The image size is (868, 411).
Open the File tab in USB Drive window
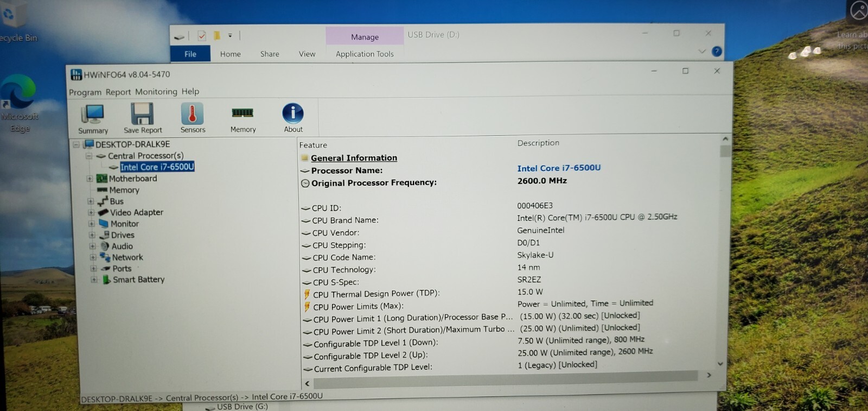[190, 54]
